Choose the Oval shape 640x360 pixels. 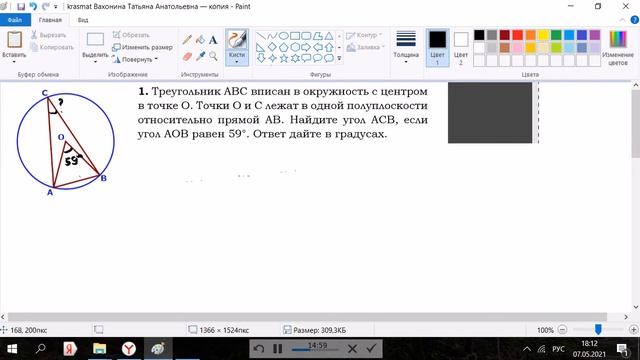pos(284,36)
